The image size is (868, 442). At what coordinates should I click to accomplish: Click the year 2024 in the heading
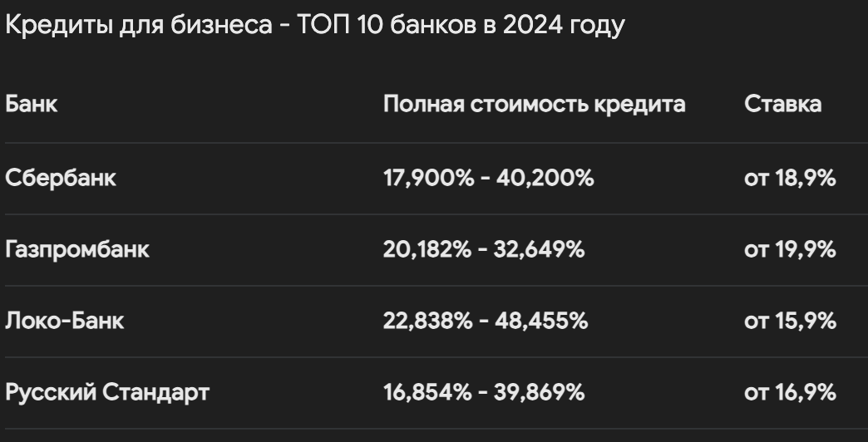(x=533, y=26)
